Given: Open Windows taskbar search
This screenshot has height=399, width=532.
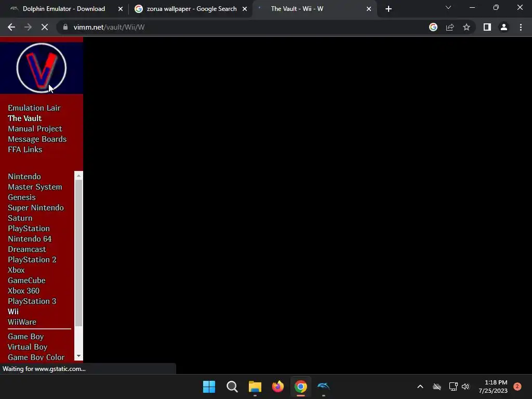Looking at the screenshot, I should pyautogui.click(x=232, y=387).
